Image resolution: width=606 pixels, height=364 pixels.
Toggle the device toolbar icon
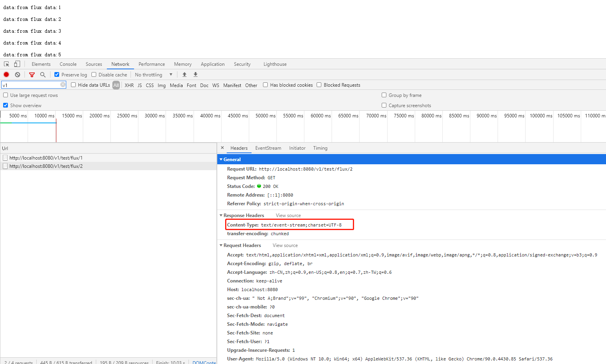click(17, 64)
